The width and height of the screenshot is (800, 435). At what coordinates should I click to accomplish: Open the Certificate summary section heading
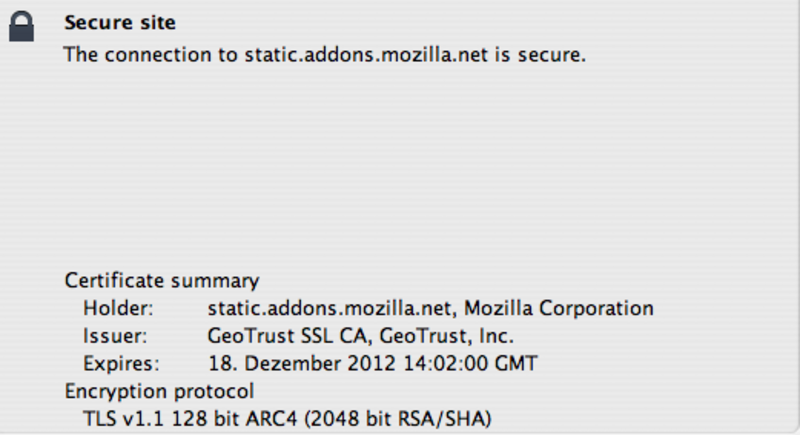pos(162,280)
